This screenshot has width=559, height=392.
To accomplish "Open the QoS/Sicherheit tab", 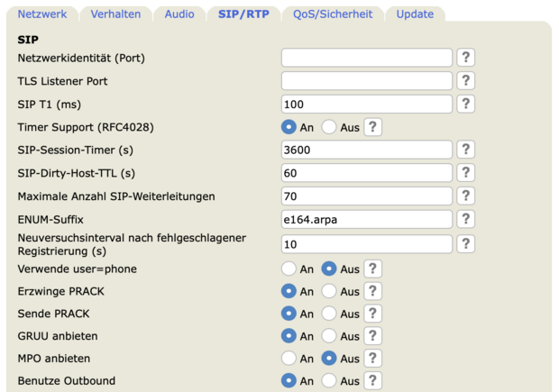I will 333,14.
